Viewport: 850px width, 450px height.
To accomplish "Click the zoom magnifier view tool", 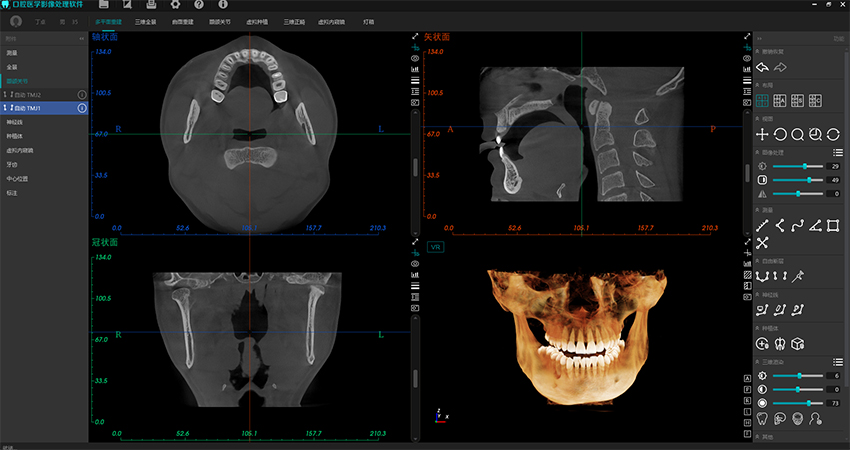I will [797, 134].
